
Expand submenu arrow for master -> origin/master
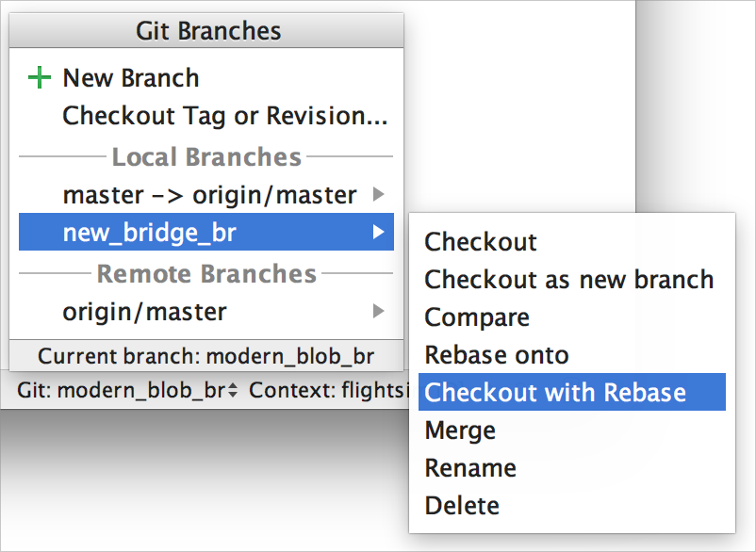pos(379,195)
